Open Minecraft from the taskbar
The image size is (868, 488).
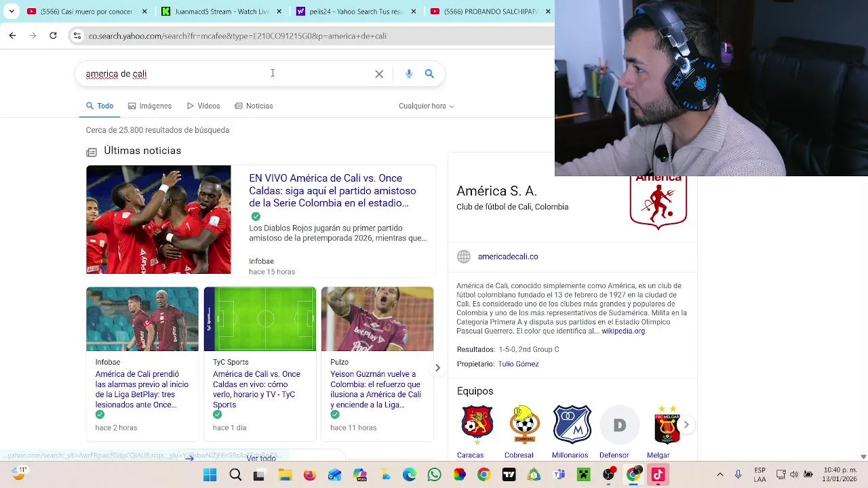click(x=583, y=475)
